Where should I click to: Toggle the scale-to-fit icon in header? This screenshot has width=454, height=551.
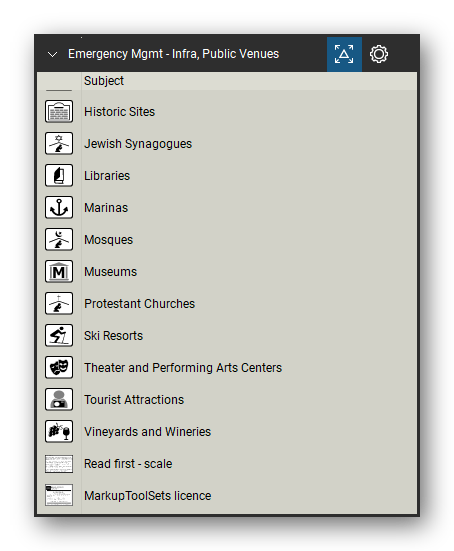tap(344, 54)
